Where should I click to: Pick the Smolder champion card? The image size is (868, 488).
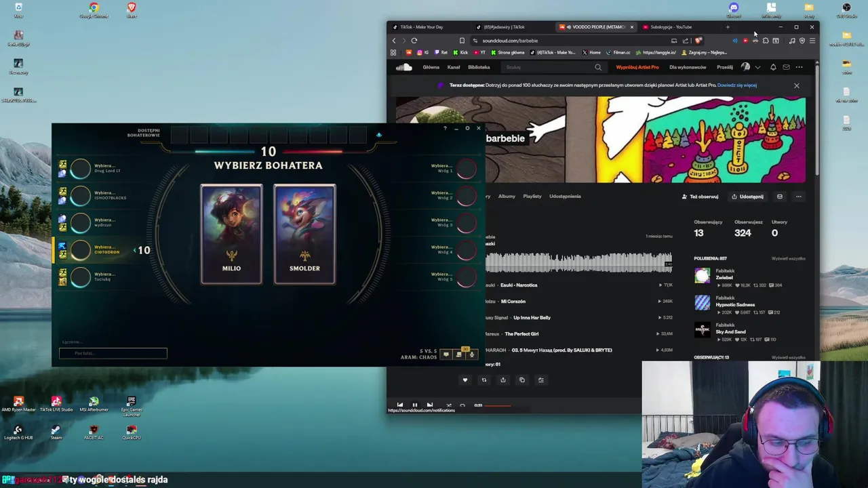(x=304, y=234)
